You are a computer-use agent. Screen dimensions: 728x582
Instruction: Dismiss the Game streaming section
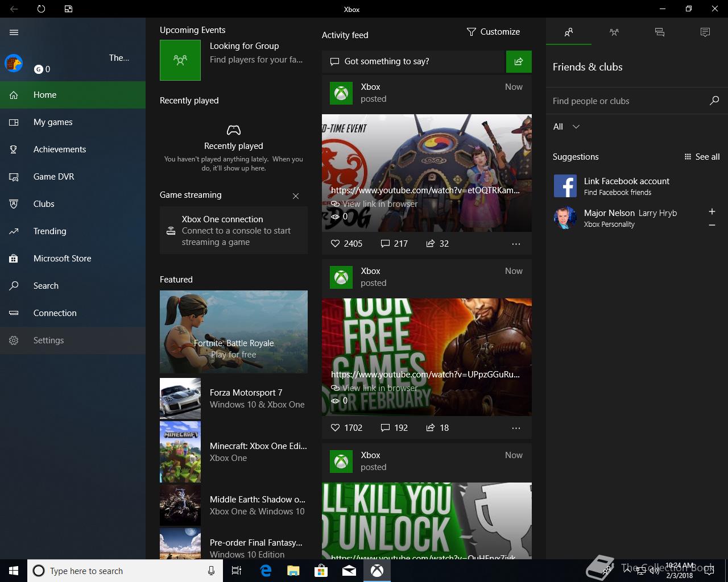(x=296, y=196)
